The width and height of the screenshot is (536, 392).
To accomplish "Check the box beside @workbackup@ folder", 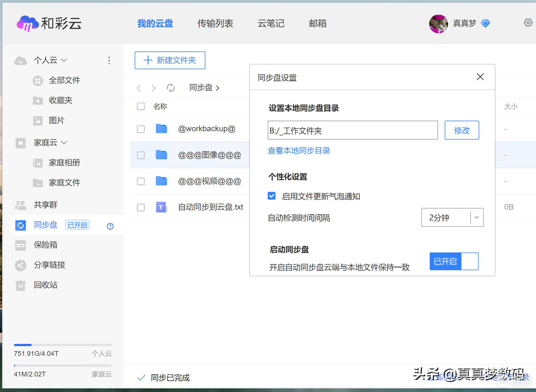I will (141, 129).
